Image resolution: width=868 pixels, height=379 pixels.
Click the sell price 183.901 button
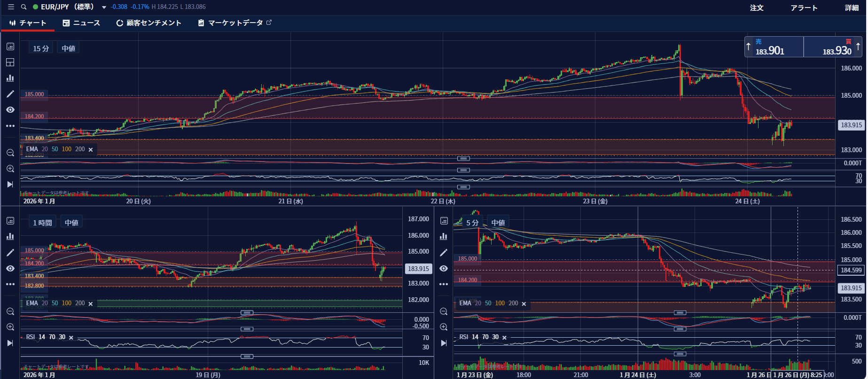(x=774, y=47)
